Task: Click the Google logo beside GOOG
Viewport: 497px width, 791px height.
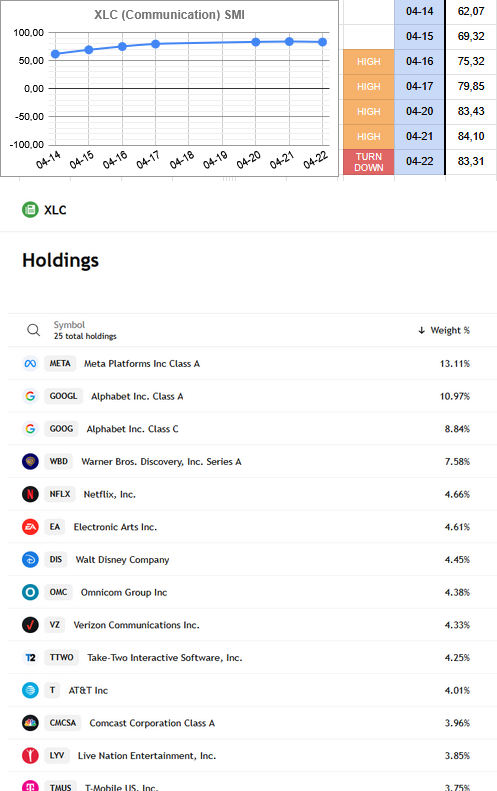Action: pyautogui.click(x=30, y=429)
